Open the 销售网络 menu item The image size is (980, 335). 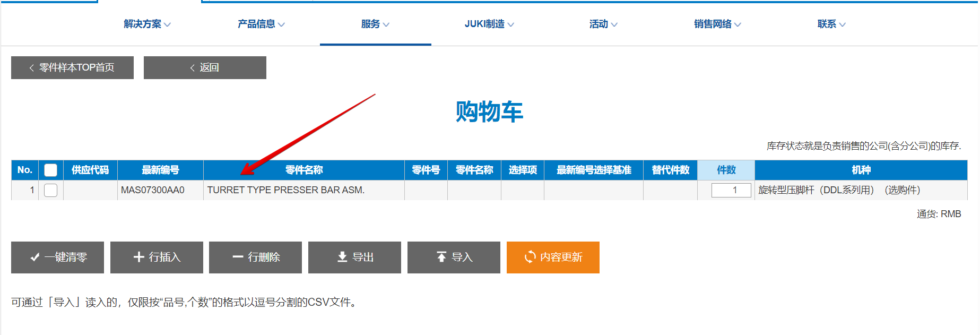(x=717, y=24)
